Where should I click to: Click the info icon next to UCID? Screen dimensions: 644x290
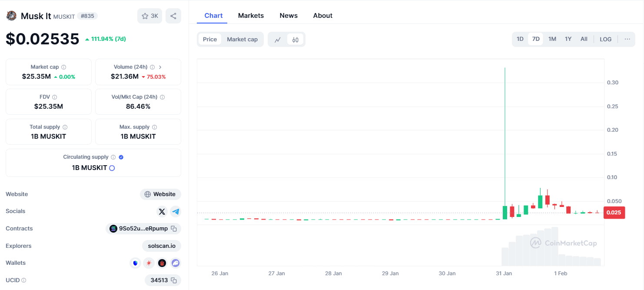(24, 280)
